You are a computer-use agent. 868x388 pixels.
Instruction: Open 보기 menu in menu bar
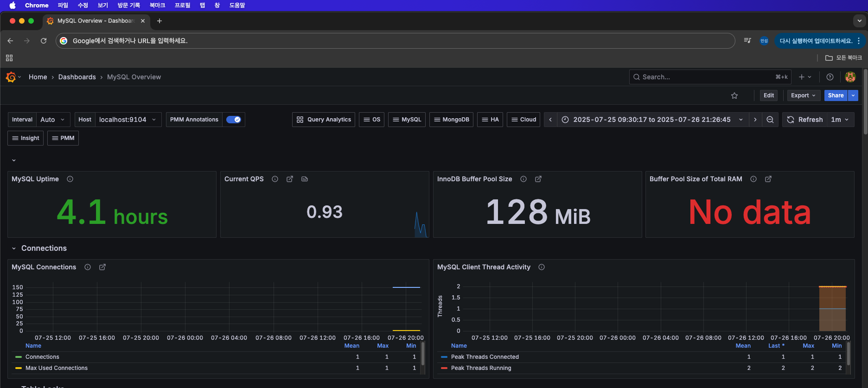pos(102,5)
